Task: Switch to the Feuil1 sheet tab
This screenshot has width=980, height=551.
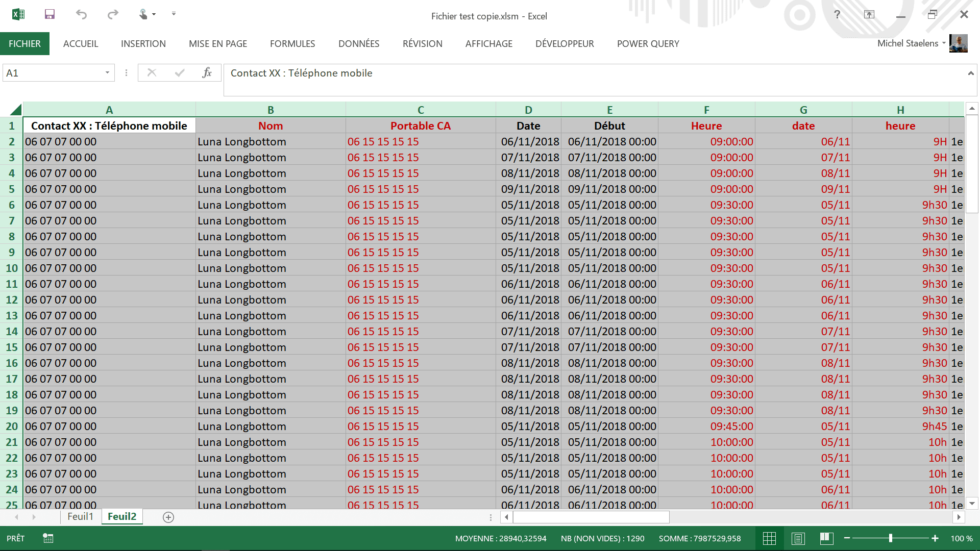Action: [x=81, y=516]
